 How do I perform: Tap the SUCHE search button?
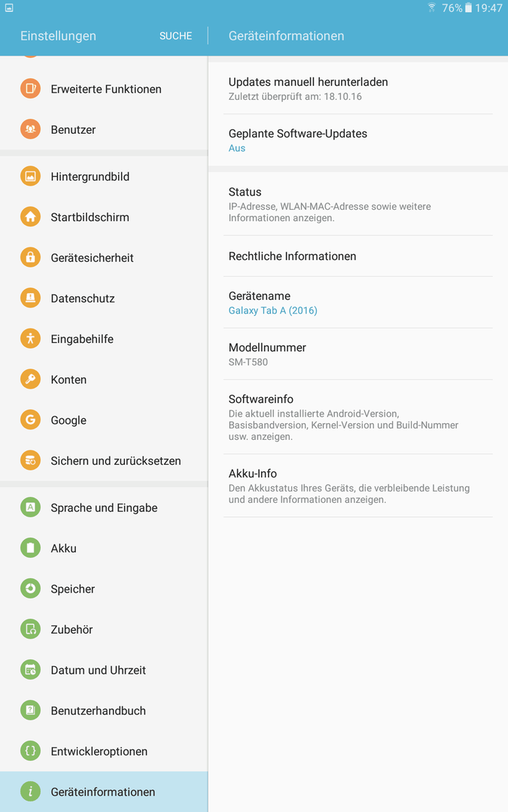(x=175, y=36)
